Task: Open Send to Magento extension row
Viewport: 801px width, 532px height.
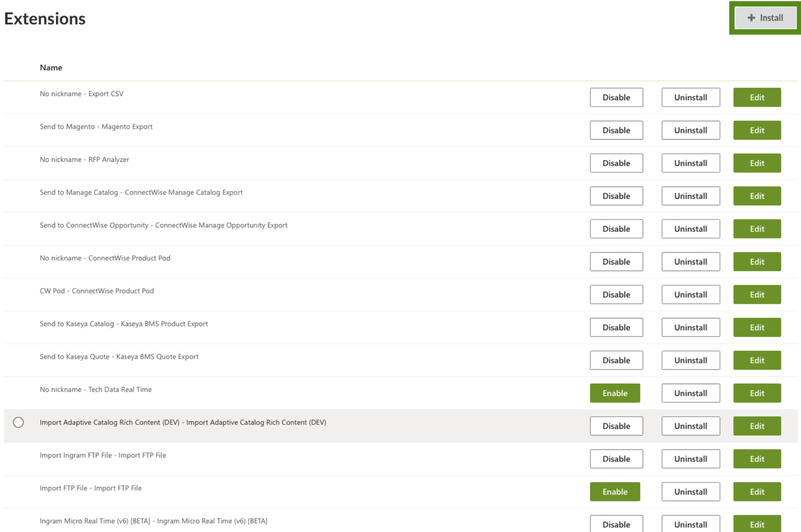Action: 400,130
